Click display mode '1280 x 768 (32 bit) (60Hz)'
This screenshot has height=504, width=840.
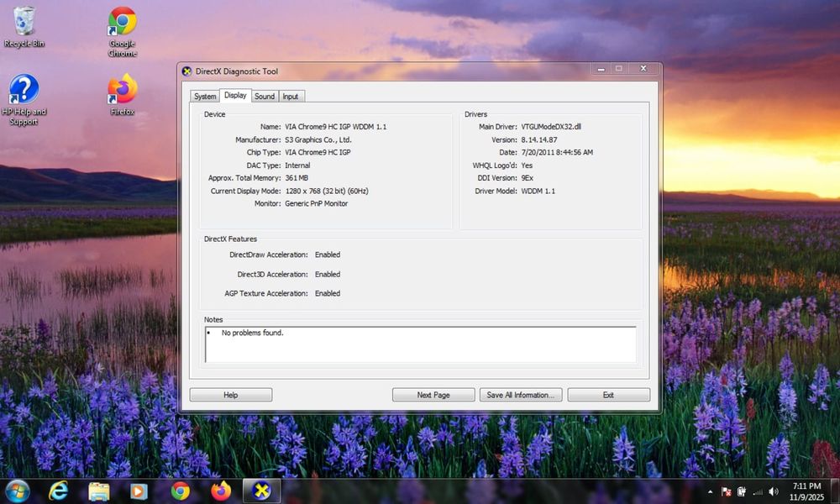pyautogui.click(x=327, y=191)
